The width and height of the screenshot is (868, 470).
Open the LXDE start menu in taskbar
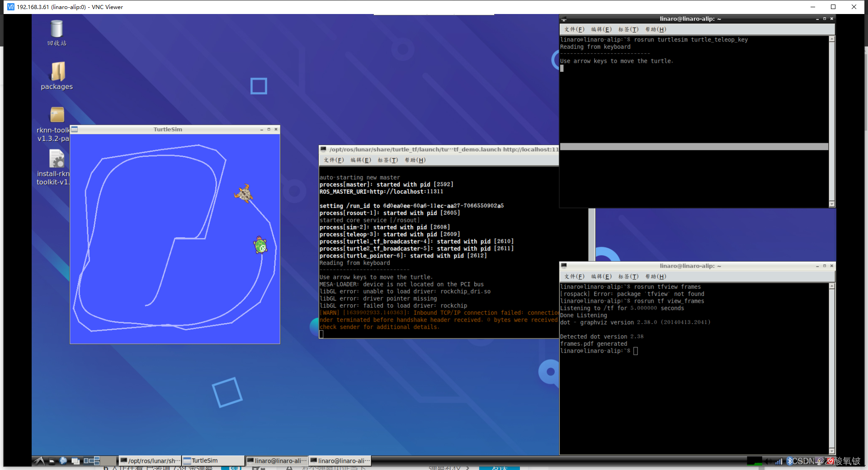(x=39, y=461)
